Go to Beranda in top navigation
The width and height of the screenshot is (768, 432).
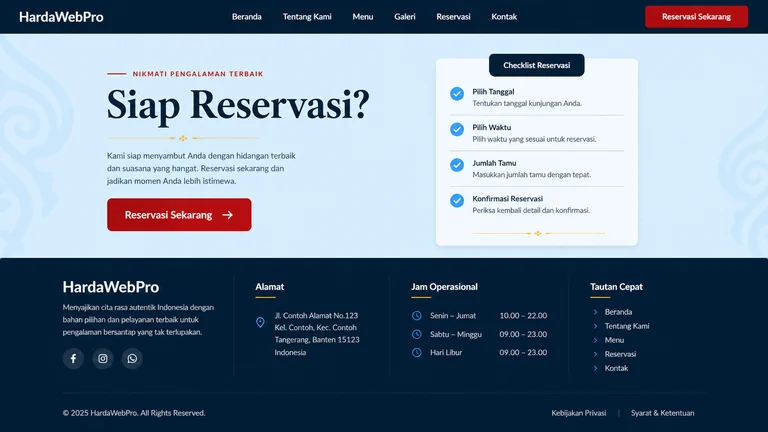(246, 17)
